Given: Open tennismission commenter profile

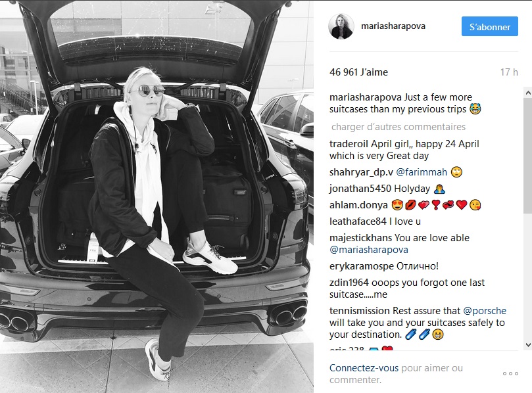Looking at the screenshot, I should pos(359,311).
